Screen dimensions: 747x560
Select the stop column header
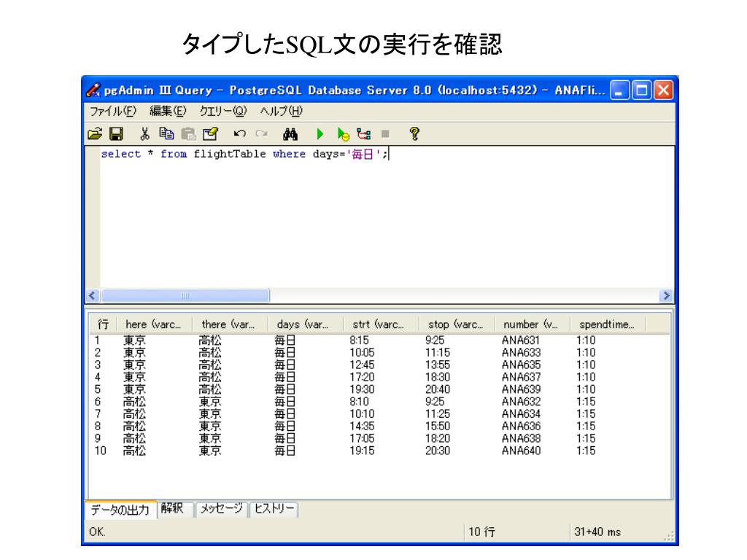click(x=457, y=324)
